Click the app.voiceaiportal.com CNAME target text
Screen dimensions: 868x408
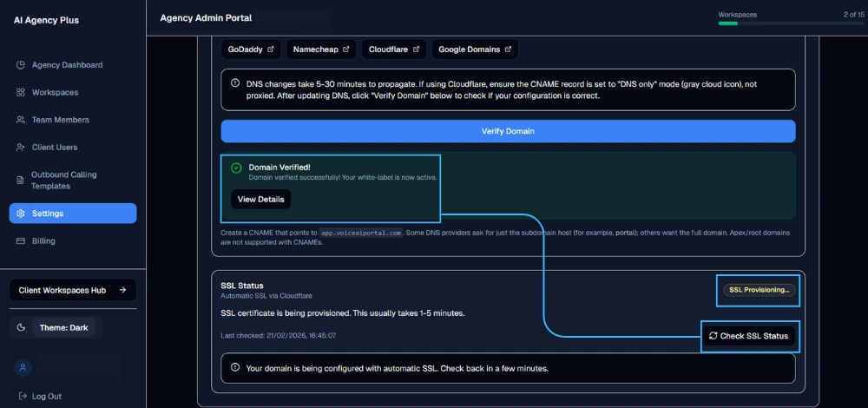[x=361, y=233]
